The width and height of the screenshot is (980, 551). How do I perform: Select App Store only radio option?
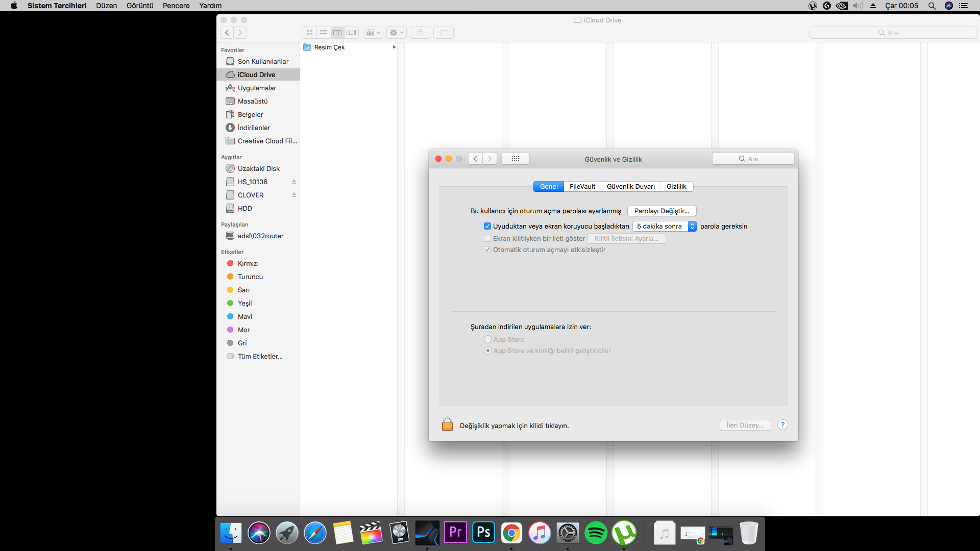[x=488, y=339]
